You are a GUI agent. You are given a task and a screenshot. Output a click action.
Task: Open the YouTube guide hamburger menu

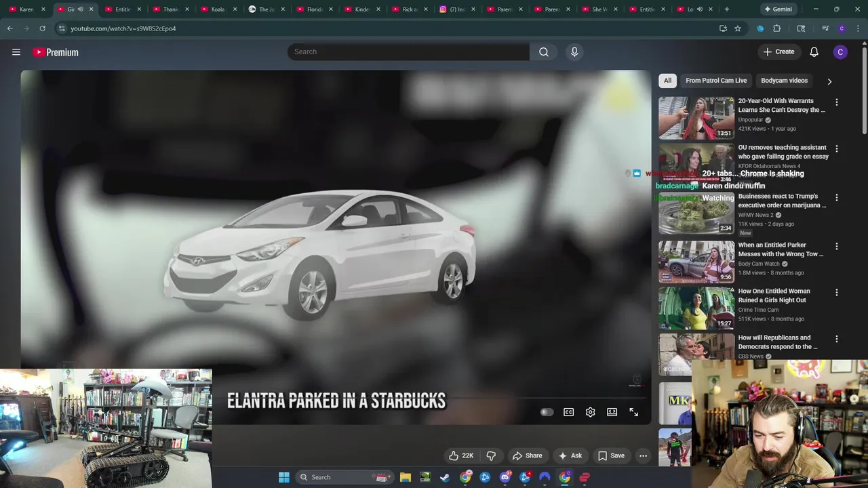tap(16, 52)
